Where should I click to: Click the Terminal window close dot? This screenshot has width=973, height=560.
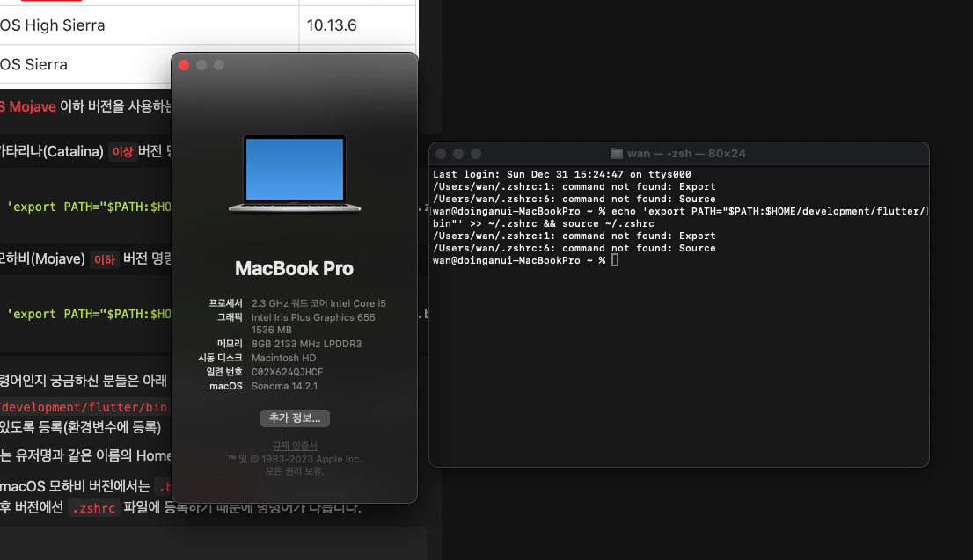tap(441, 154)
